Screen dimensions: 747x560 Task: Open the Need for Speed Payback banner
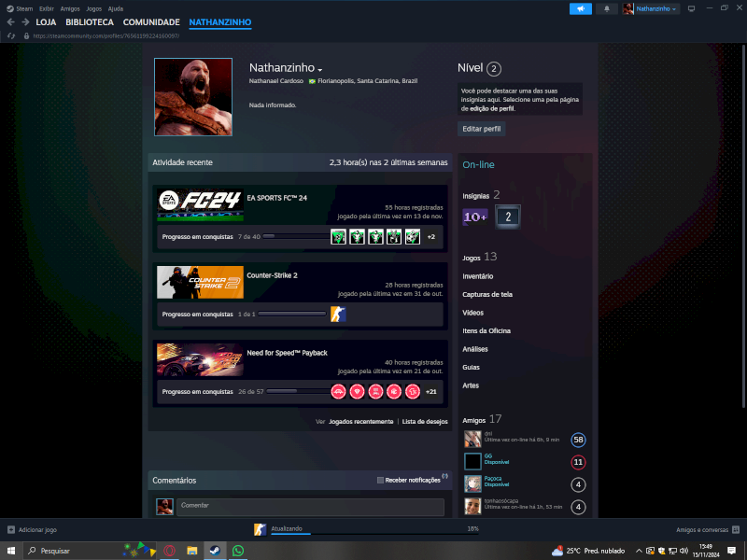click(x=200, y=360)
